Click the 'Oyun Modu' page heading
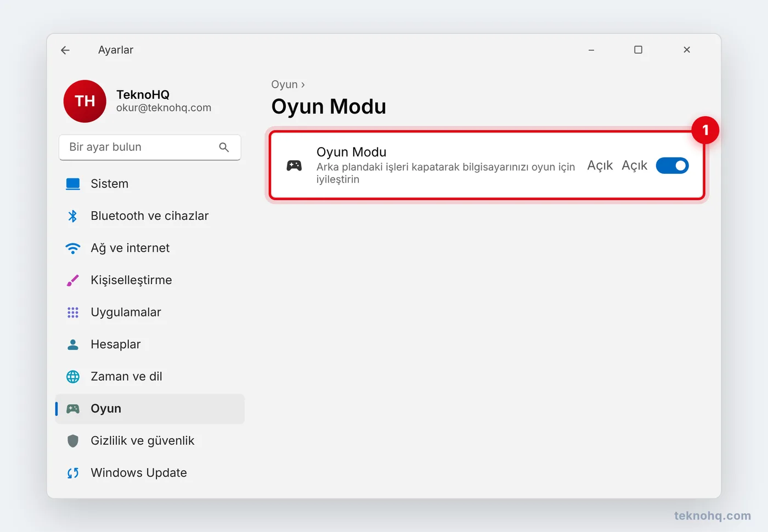The width and height of the screenshot is (768, 532). click(x=329, y=106)
